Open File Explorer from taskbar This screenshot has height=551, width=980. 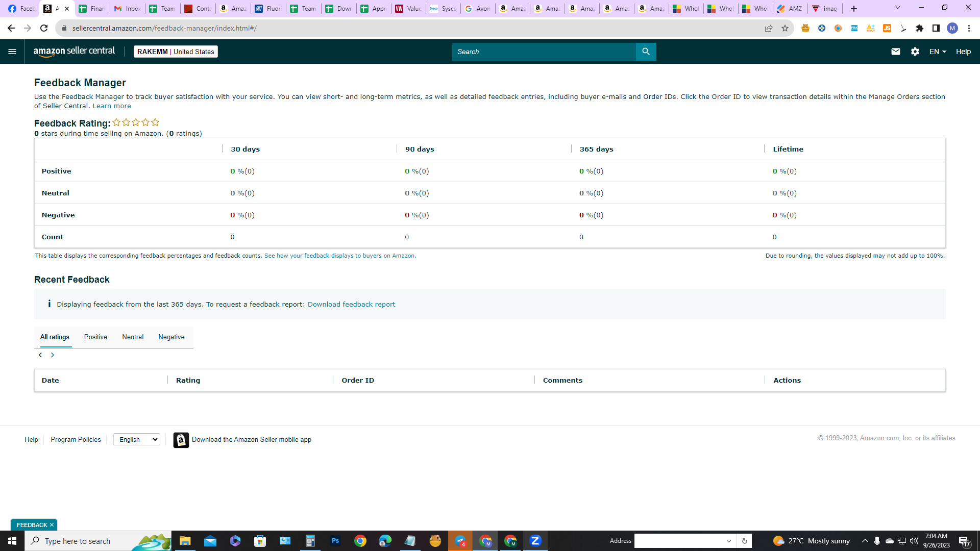coord(185,541)
